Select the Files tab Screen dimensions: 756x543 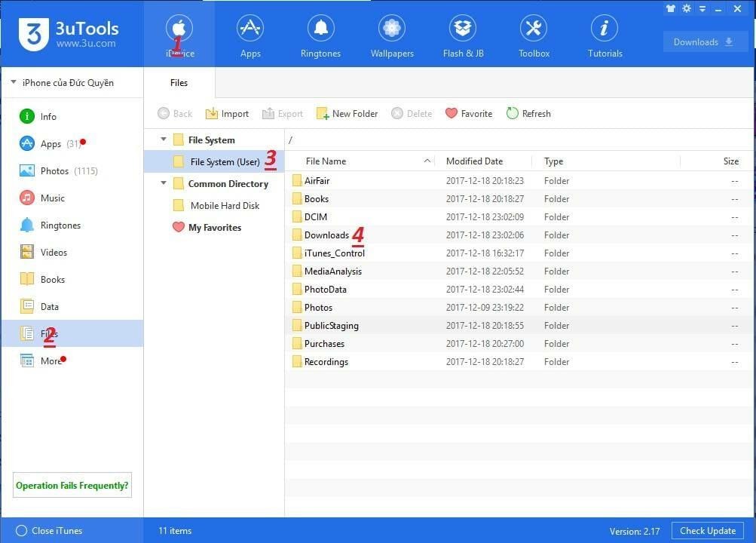pos(179,83)
